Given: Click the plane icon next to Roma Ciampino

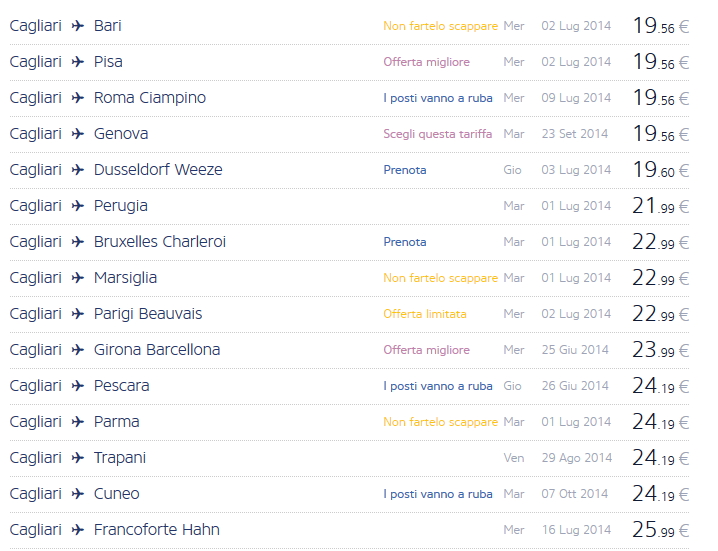Looking at the screenshot, I should [78, 98].
